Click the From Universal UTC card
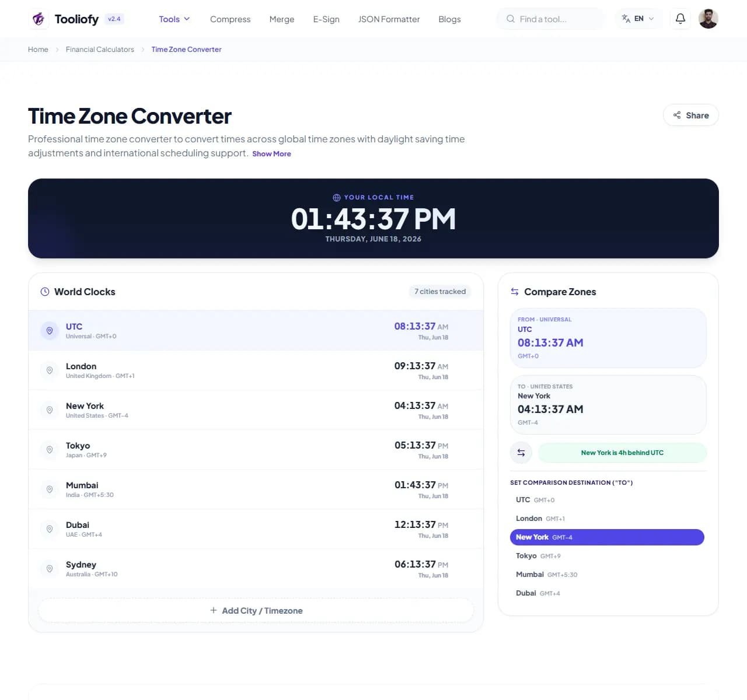 608,338
